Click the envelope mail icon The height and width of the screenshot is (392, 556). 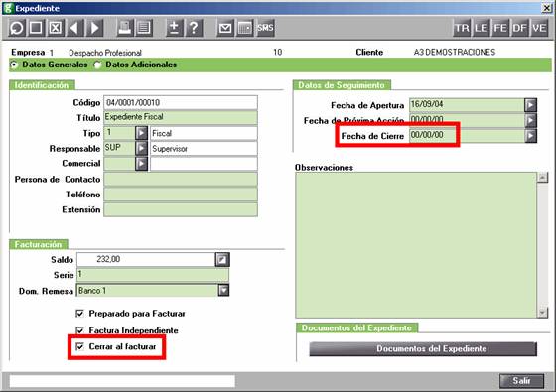tap(225, 28)
